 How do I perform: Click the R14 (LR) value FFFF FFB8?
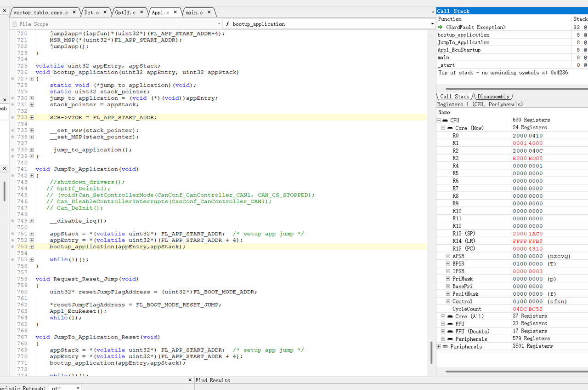click(527, 241)
